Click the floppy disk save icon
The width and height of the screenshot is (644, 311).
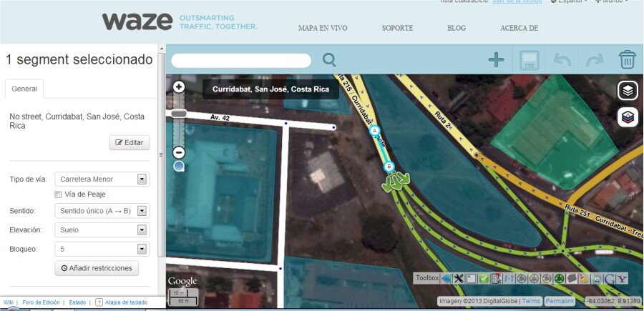530,60
